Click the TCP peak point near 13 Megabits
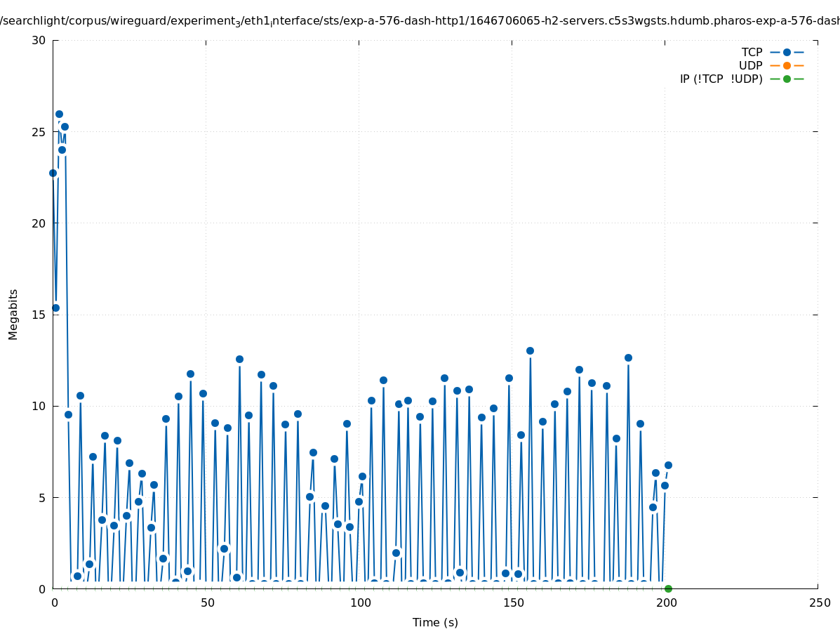Viewport: 840px width, 632px height. (x=530, y=350)
